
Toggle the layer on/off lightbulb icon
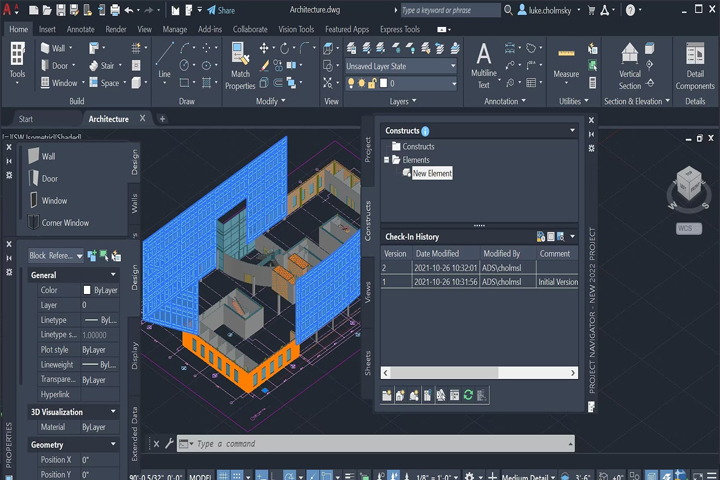[351, 83]
